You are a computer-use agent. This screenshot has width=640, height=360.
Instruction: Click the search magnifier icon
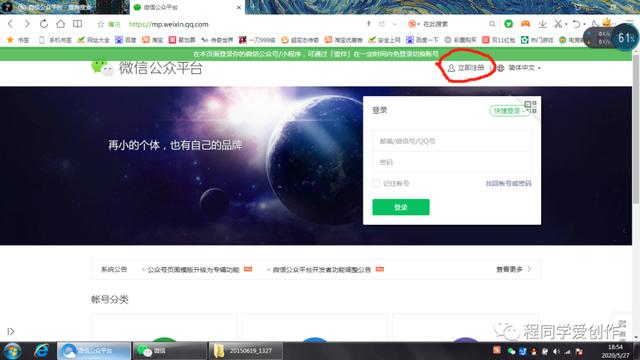pos(492,24)
